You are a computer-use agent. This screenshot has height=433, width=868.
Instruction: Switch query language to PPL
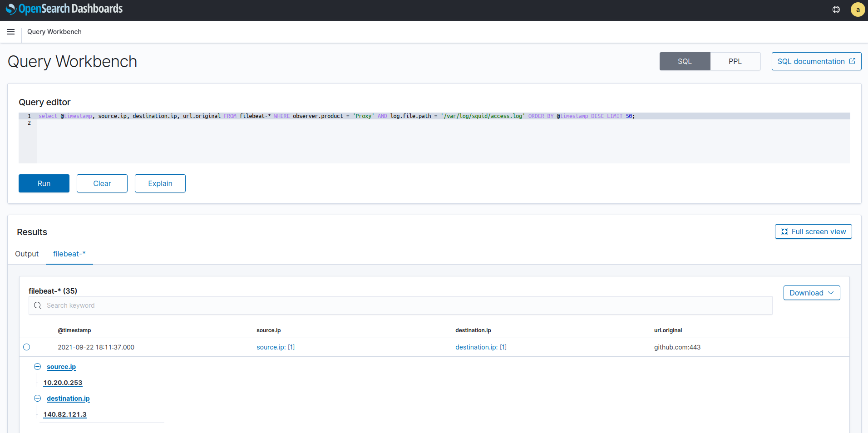735,61
